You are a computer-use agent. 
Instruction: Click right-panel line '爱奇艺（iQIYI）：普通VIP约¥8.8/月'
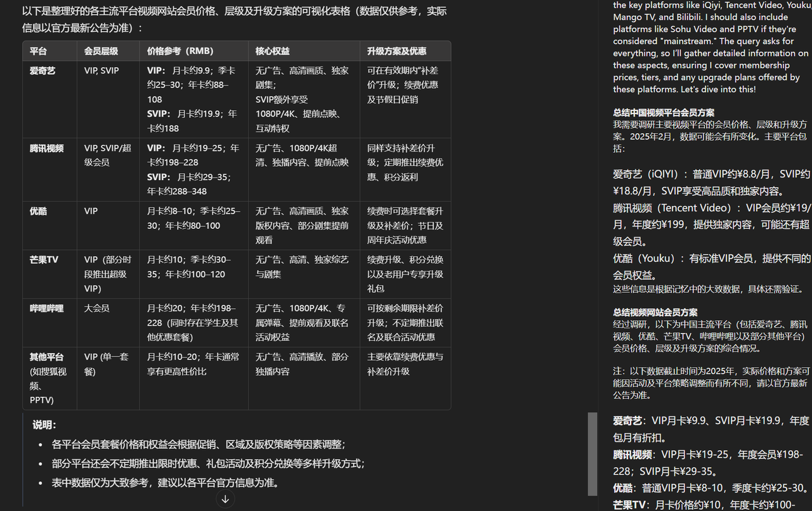point(712,183)
